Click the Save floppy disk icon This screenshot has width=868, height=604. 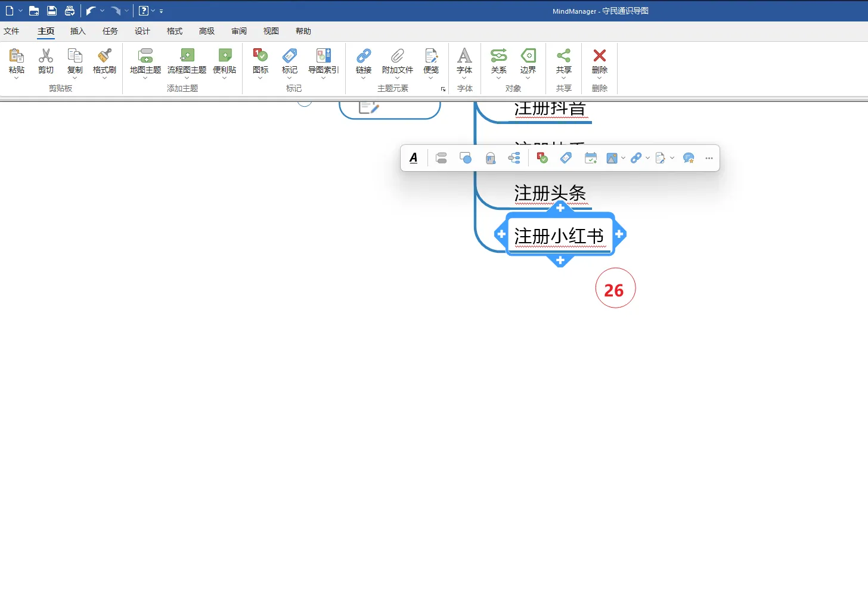click(52, 11)
